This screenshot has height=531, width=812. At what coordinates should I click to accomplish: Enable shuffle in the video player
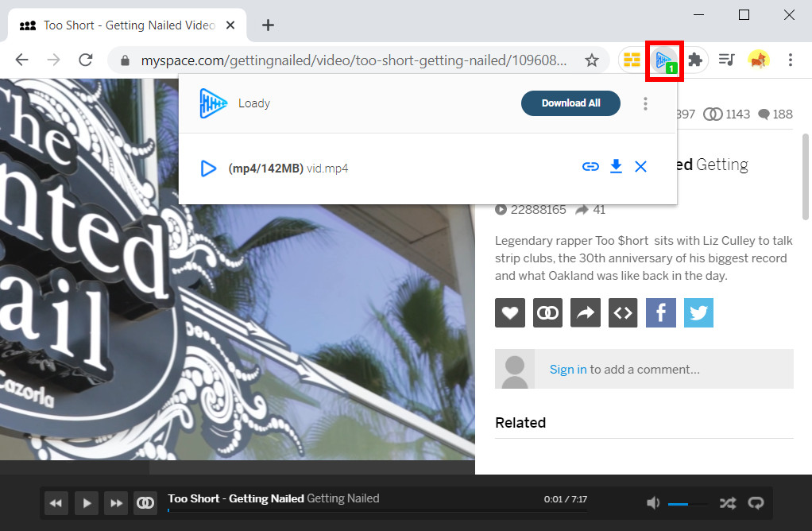tap(728, 502)
